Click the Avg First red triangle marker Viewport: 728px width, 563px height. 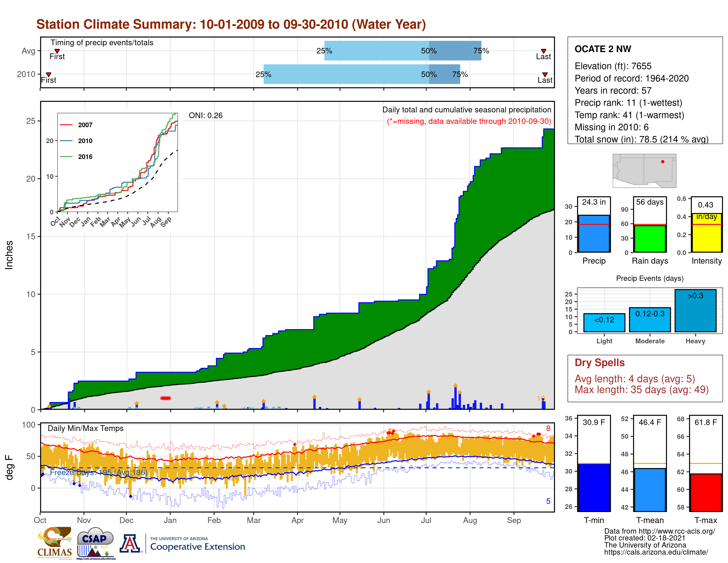click(57, 51)
